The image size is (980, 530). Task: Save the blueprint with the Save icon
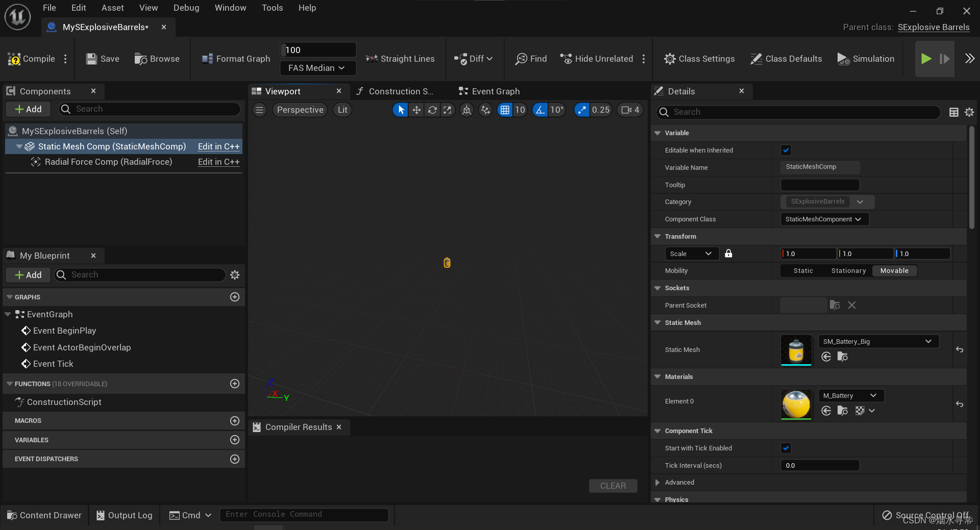tap(102, 59)
